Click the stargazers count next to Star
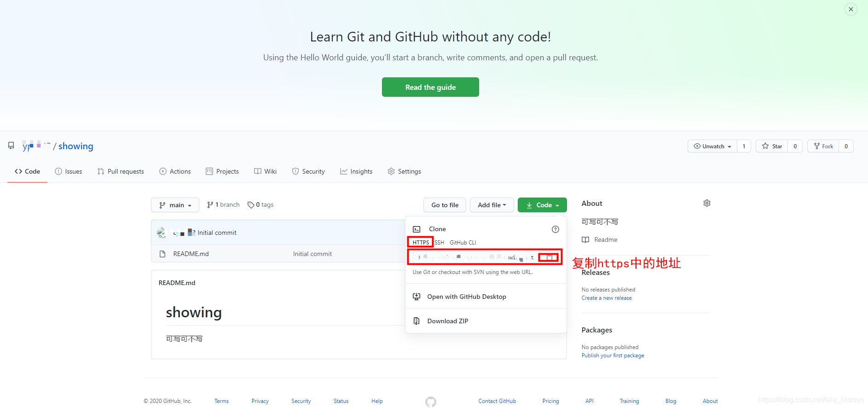The height and width of the screenshot is (408, 868). click(x=795, y=146)
